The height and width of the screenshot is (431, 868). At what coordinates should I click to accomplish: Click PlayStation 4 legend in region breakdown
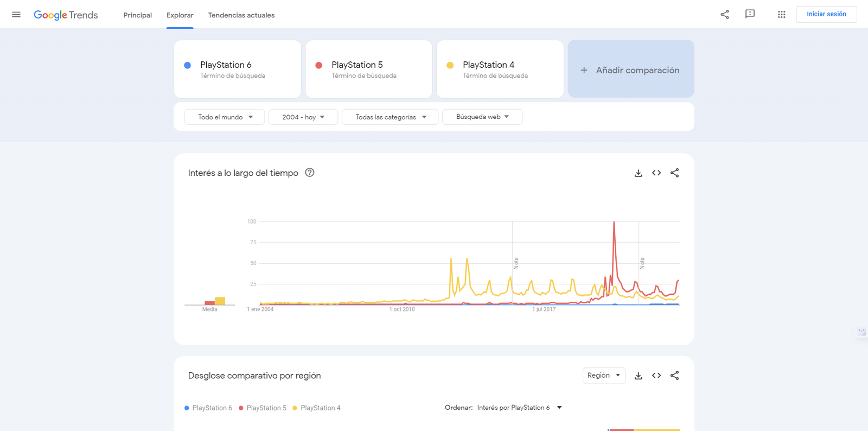(x=317, y=408)
